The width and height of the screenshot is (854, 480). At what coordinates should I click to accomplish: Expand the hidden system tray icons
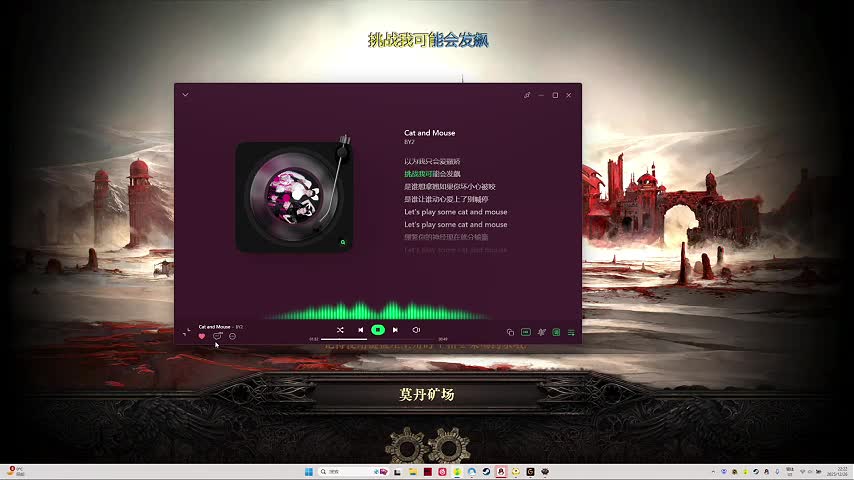(x=713, y=472)
